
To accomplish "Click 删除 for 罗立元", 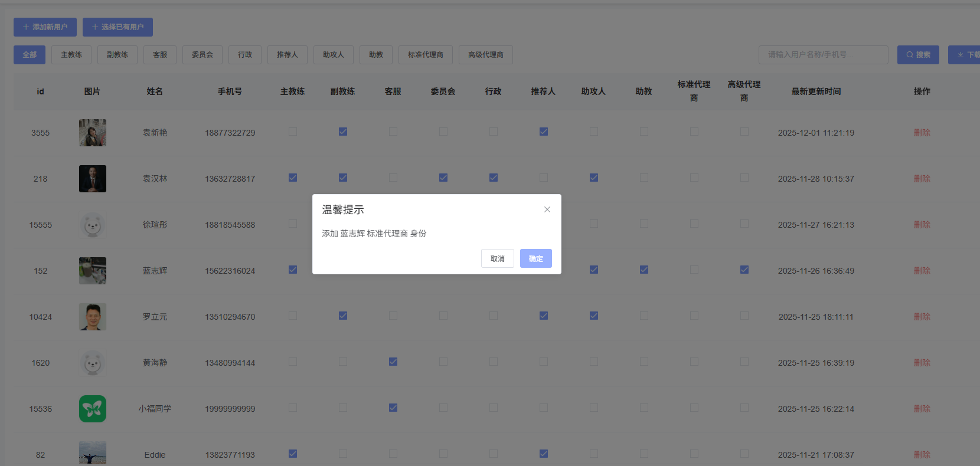I will pos(922,317).
